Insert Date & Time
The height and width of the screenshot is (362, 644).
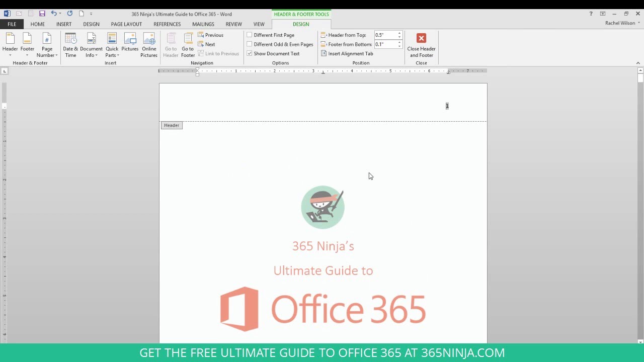point(70,45)
